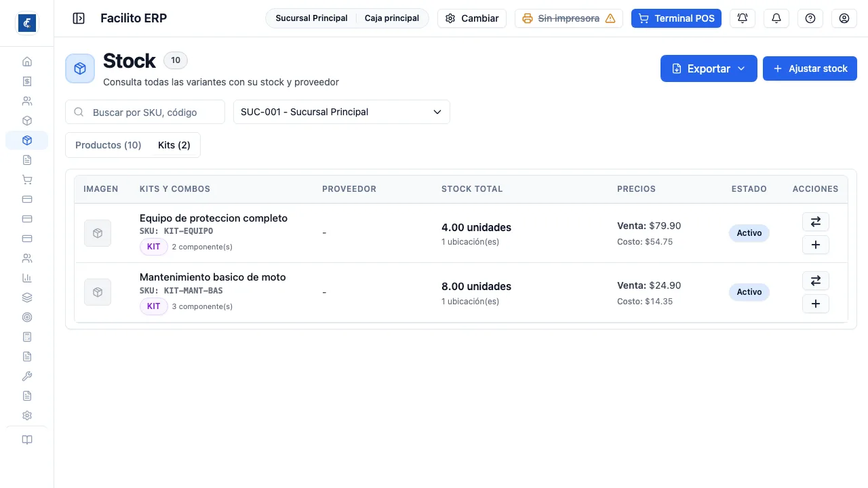Select the Kits (2) tab

coord(174,145)
